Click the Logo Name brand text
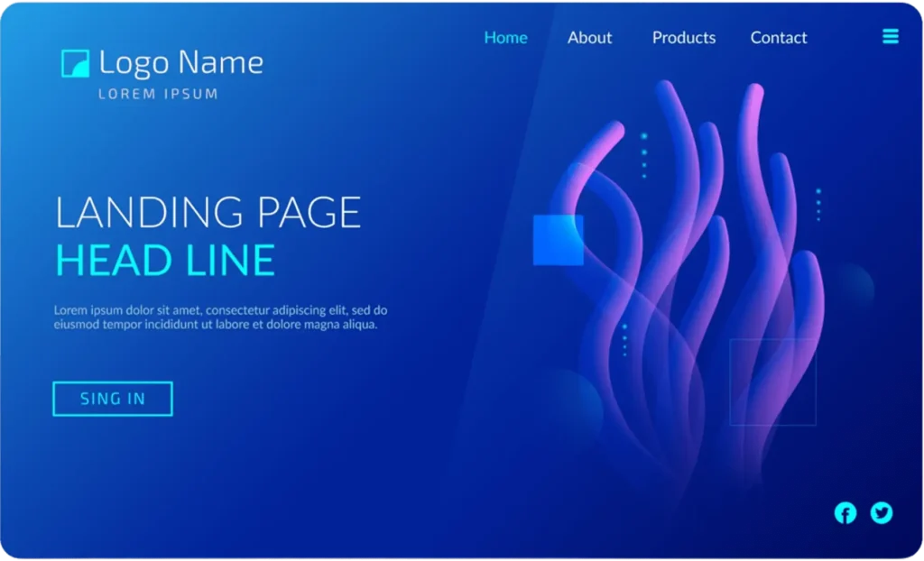 (x=180, y=63)
